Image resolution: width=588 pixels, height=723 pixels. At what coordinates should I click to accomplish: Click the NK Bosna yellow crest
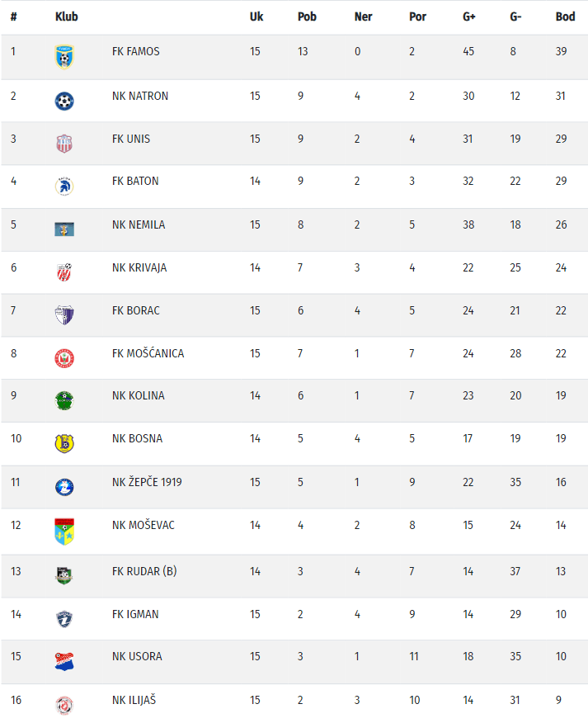64,443
